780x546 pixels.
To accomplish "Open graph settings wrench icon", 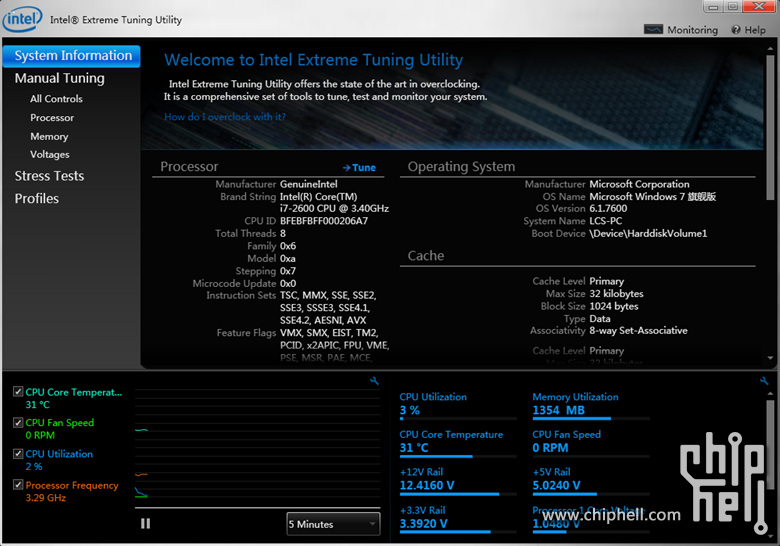I will point(374,381).
